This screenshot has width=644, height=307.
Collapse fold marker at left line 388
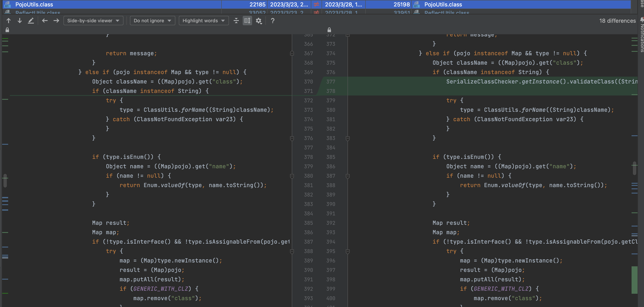pyautogui.click(x=292, y=251)
